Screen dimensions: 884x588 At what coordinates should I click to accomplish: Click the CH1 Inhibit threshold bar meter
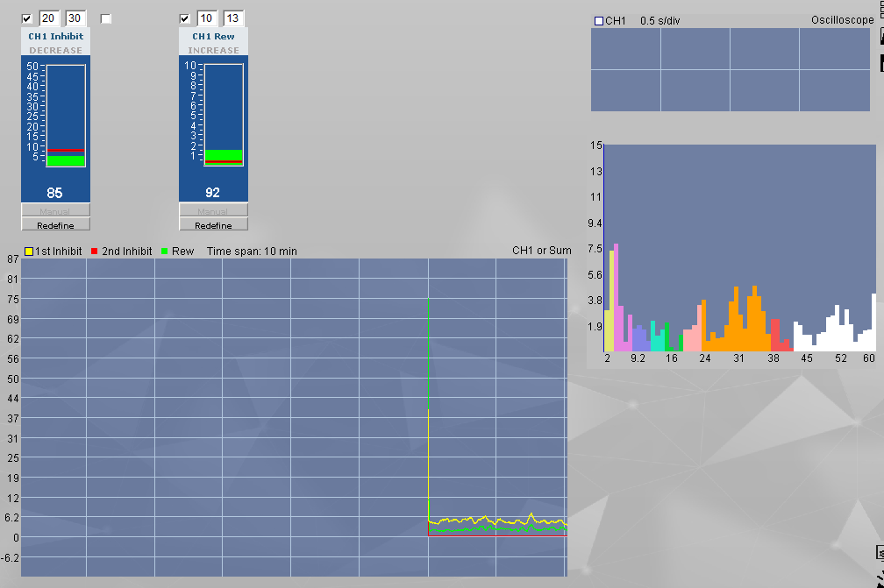pyautogui.click(x=66, y=116)
